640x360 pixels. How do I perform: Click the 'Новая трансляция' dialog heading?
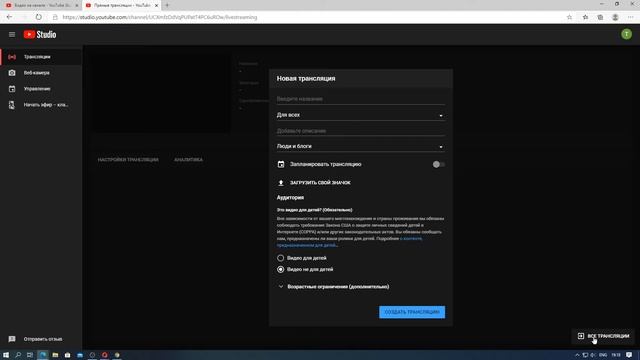(x=306, y=78)
